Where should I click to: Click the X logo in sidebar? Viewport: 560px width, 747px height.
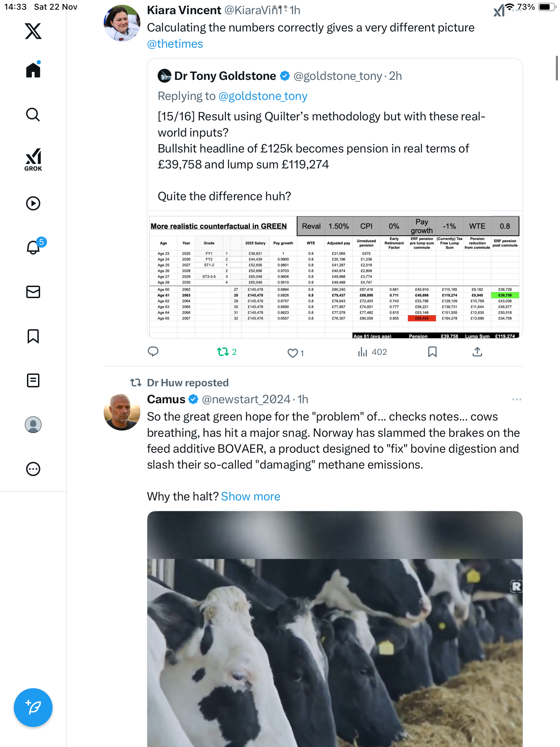point(33,31)
